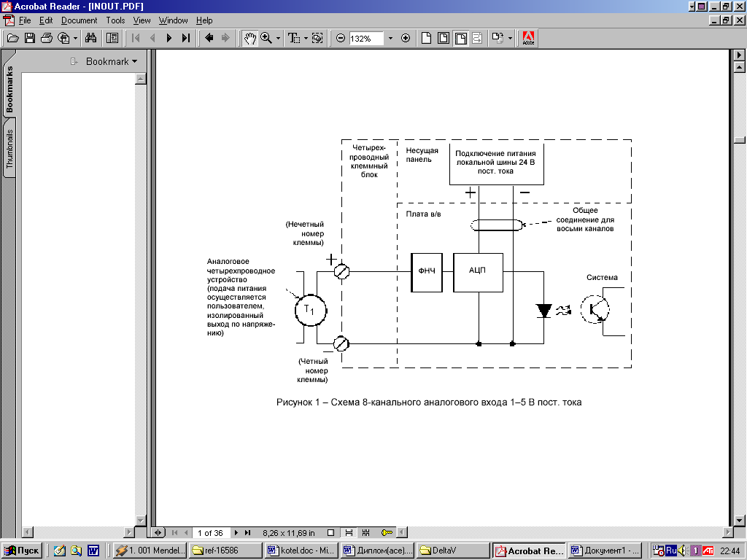
Task: Expand the Bookmark menu dropdown
Action: tap(134, 62)
